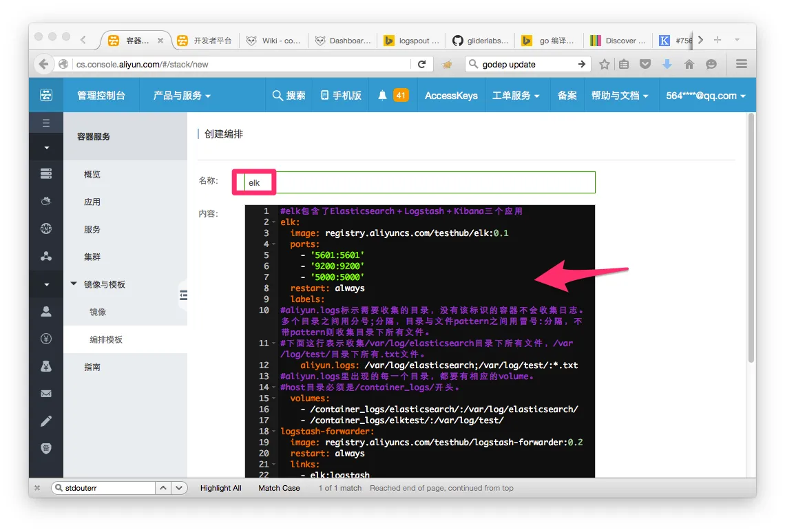785x532 pixels.
Task: Reload page with refresh icon
Action: (x=421, y=64)
